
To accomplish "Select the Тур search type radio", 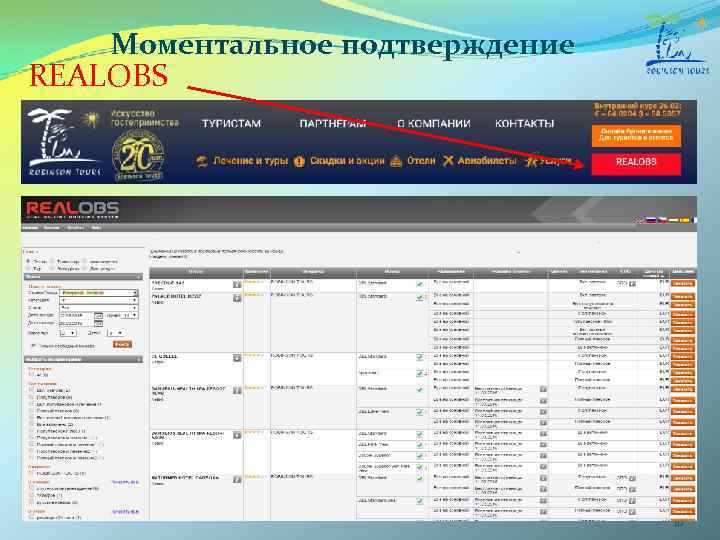I will coord(29,269).
